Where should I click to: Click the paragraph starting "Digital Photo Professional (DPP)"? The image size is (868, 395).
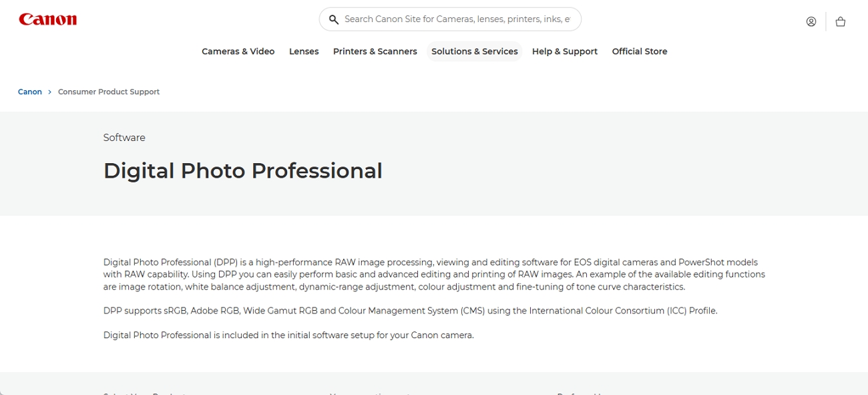click(434, 275)
